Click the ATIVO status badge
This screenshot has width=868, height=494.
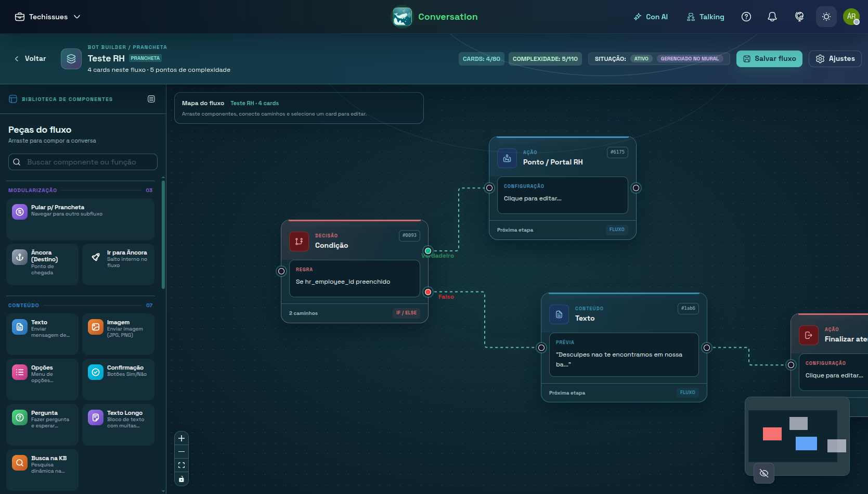(641, 59)
